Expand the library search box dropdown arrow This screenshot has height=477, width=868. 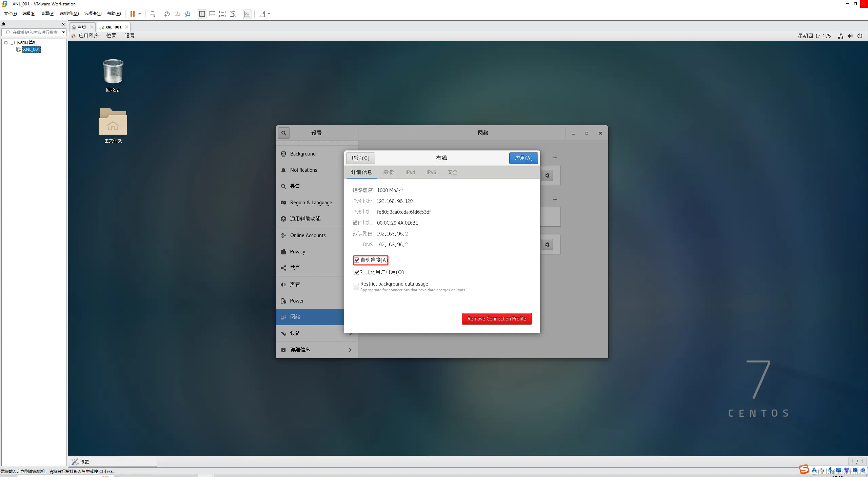(x=63, y=33)
